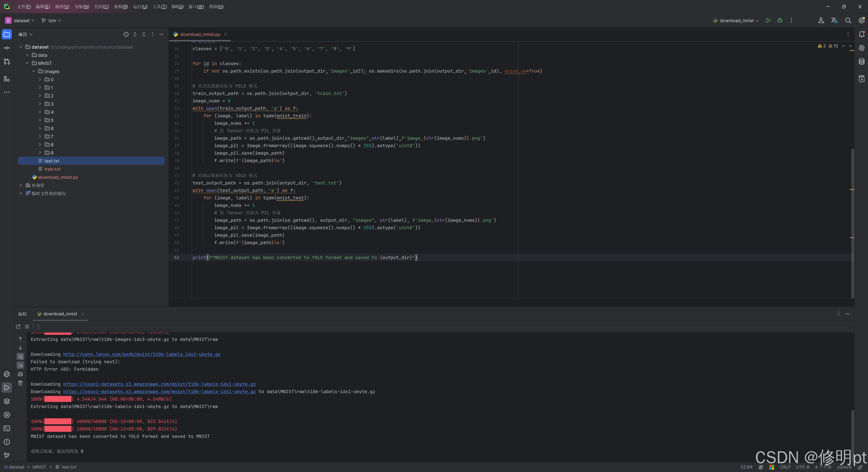Toggle the Project tool window button
Viewport: 868px width, 472px height.
click(x=7, y=34)
